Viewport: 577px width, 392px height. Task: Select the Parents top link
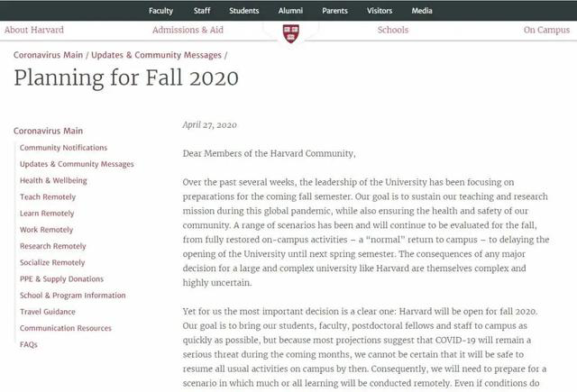tap(334, 11)
